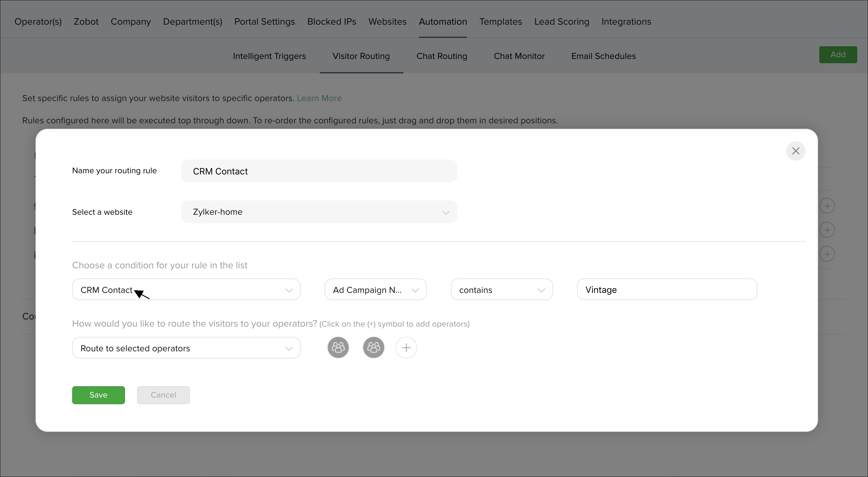Switch to Chat Routing sub-tab

[442, 56]
